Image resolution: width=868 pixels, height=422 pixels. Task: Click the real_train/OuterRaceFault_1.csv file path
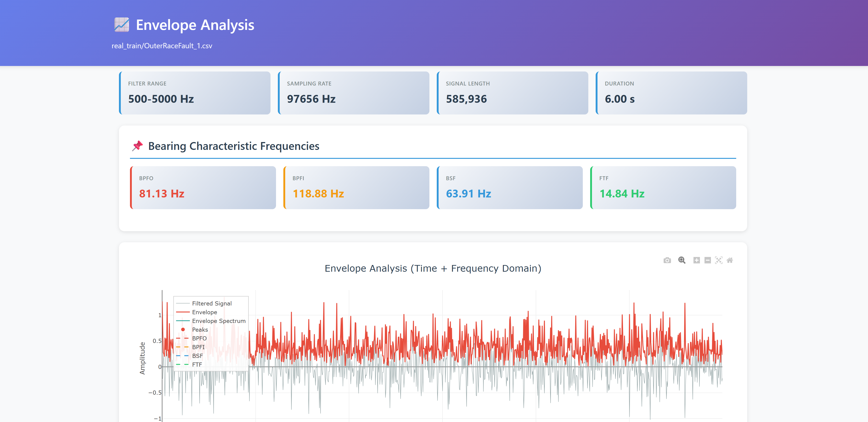click(162, 46)
